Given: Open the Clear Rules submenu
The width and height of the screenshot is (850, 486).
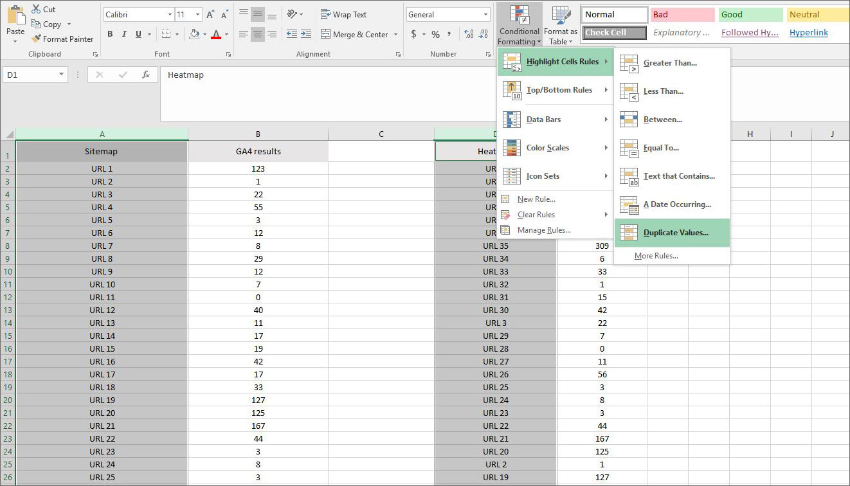Looking at the screenshot, I should coord(556,215).
